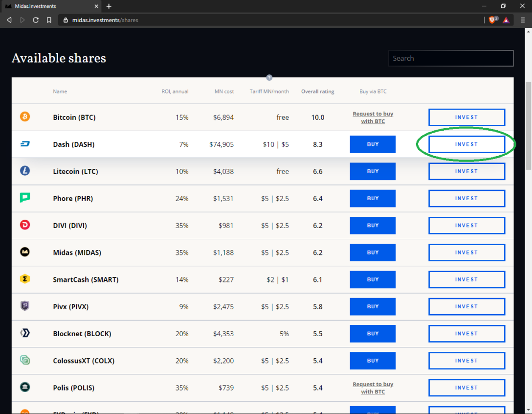This screenshot has height=414, width=532.
Task: Close the Midas.Investments tab
Action: click(x=96, y=6)
